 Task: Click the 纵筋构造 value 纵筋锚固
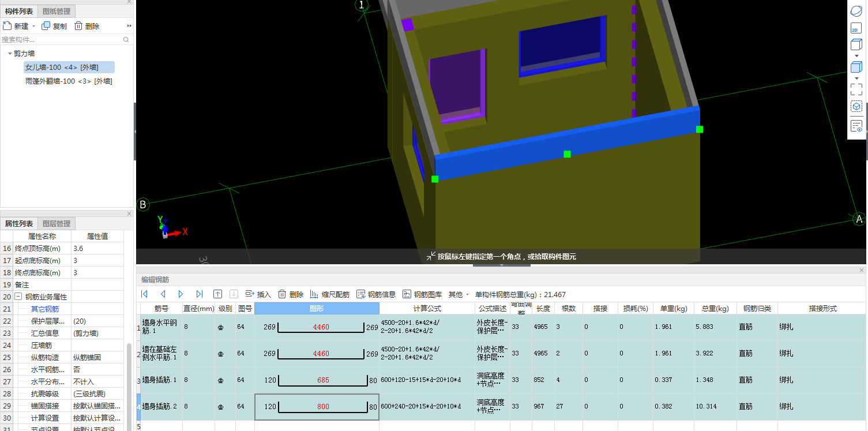97,357
